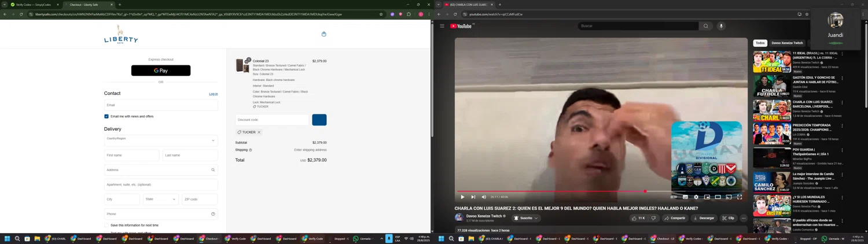This screenshot has height=244, width=868.
Task: Select the 'CHARLA CON LUIS SUAREZ' YouTube tab
Action: [x=469, y=5]
